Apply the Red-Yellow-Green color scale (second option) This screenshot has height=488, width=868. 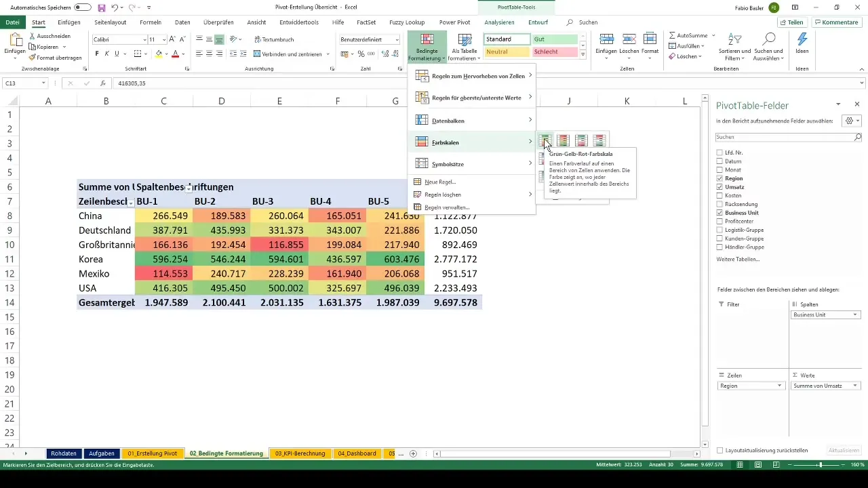tap(563, 141)
